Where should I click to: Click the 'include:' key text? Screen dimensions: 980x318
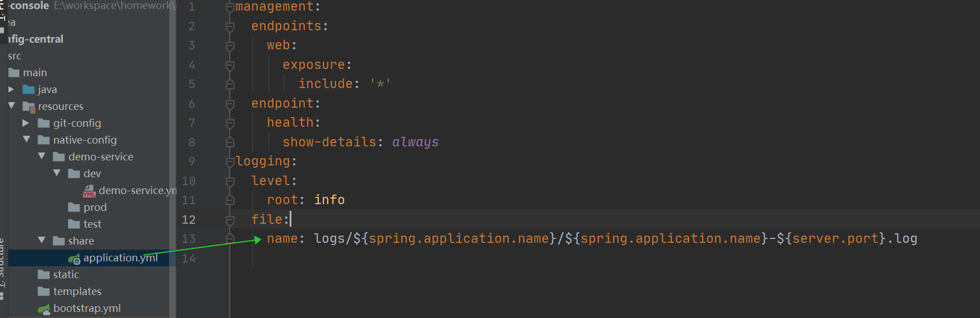pos(329,84)
